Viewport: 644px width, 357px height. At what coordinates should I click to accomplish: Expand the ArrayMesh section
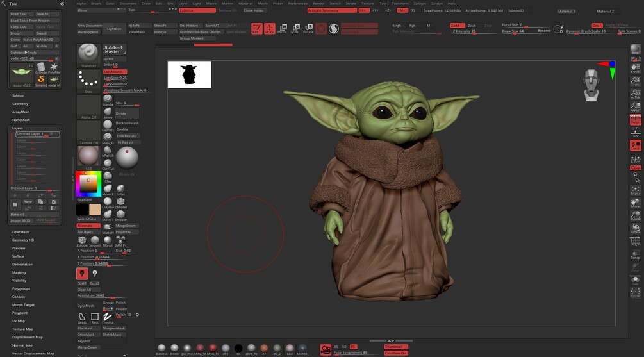[x=21, y=112]
